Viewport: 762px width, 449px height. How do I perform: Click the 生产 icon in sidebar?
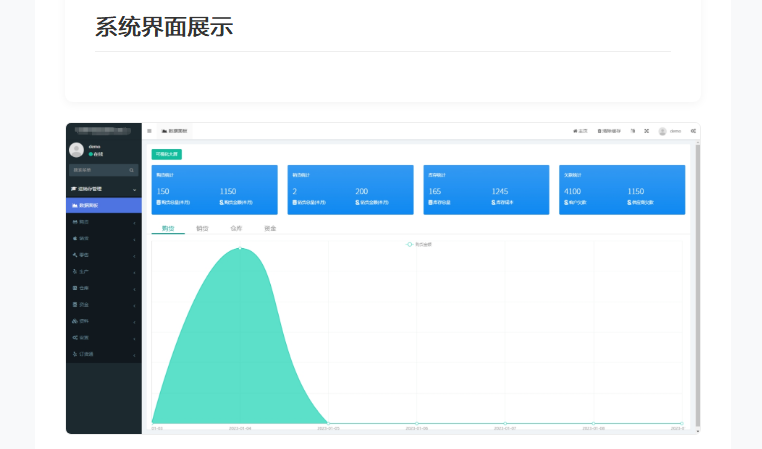[74, 272]
